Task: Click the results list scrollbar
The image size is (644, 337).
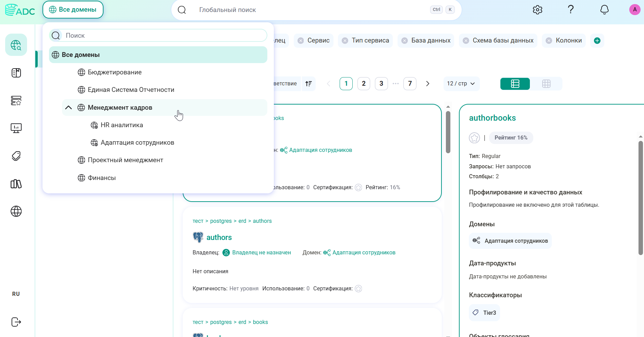Action: click(x=448, y=132)
